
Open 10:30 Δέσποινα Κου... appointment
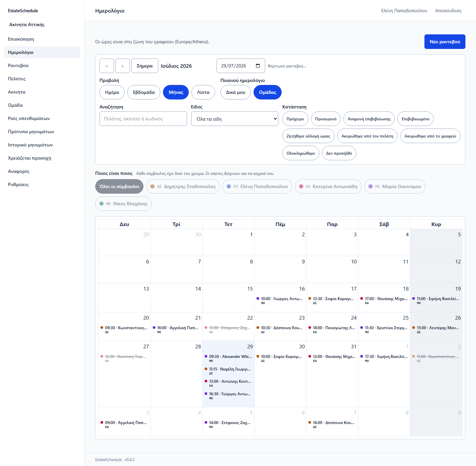coord(280,330)
